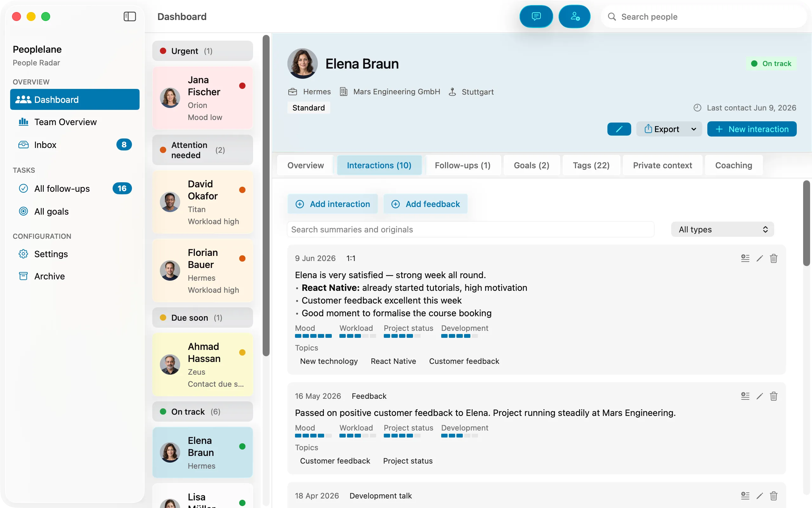Select David Okafor card
Viewport: 812px width, 508px height.
202,202
